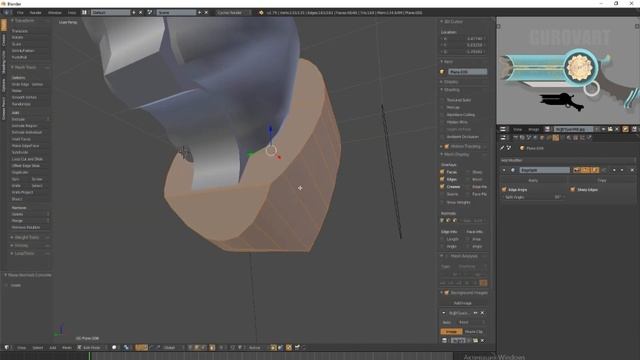Click the modifier collapse arrow icon

click(x=504, y=170)
